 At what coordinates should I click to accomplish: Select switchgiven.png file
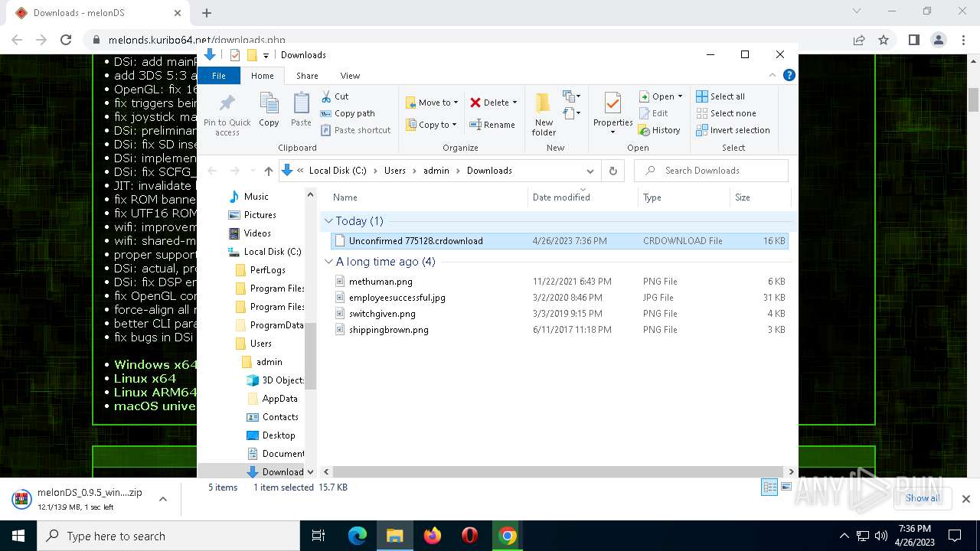(x=559, y=314)
